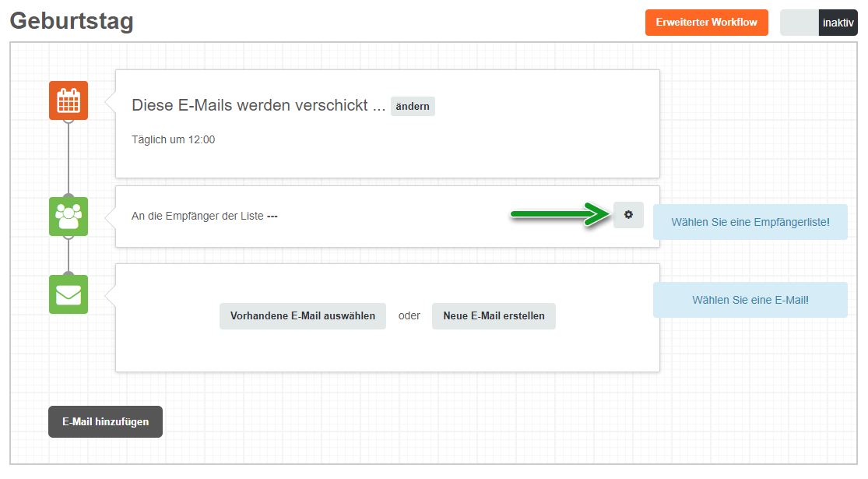Screen dimensions: 868x479
Task: Open Erweiterter Workflow
Action: pos(706,23)
